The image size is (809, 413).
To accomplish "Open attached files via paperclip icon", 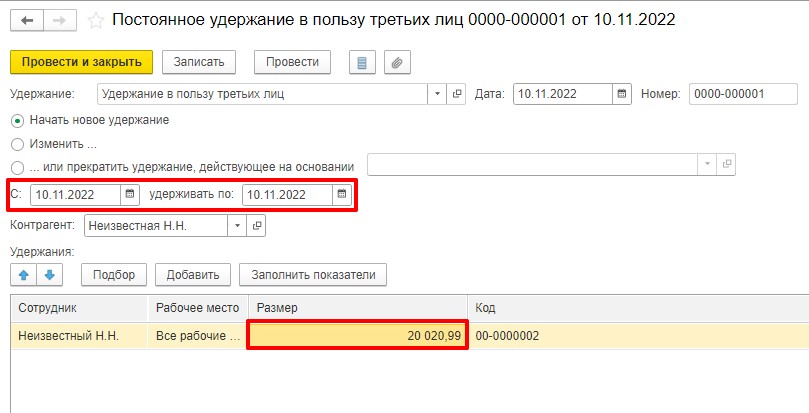I will click(397, 62).
